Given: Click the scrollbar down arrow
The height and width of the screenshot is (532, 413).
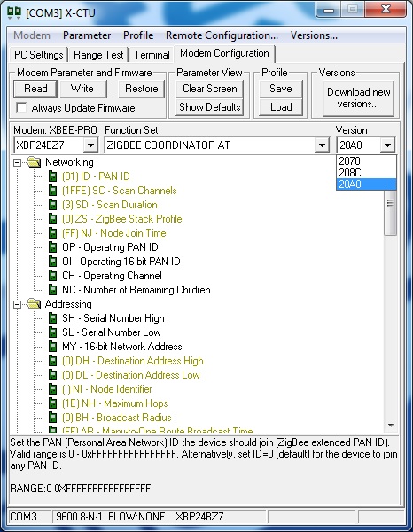Looking at the screenshot, I should pyautogui.click(x=391, y=426).
